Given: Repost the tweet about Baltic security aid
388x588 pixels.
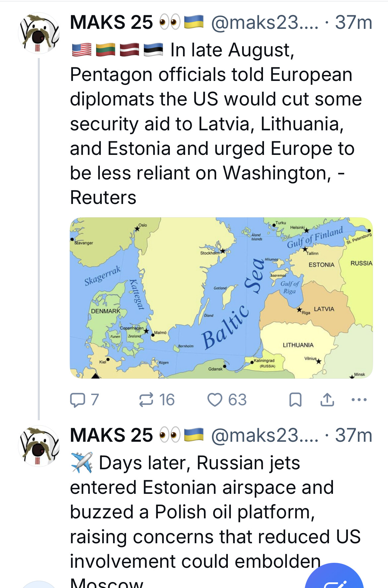Looking at the screenshot, I should coord(146,400).
